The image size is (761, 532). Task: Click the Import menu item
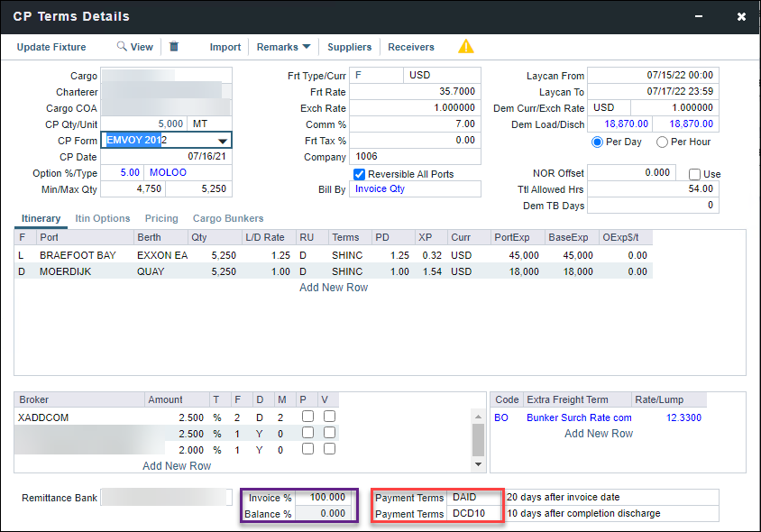225,47
